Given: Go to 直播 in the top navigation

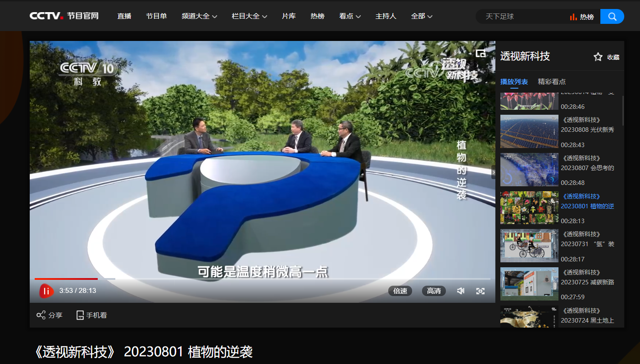Looking at the screenshot, I should (124, 16).
